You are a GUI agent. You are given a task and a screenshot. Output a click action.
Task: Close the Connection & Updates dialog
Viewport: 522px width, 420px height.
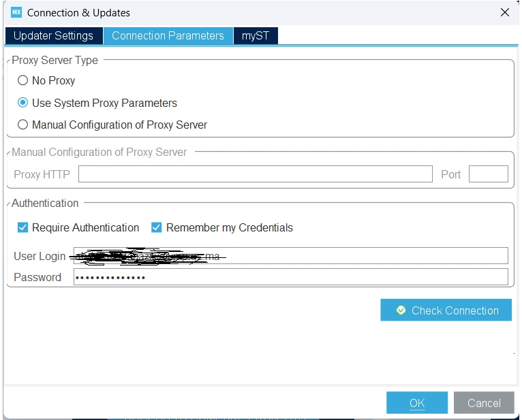[x=505, y=13]
